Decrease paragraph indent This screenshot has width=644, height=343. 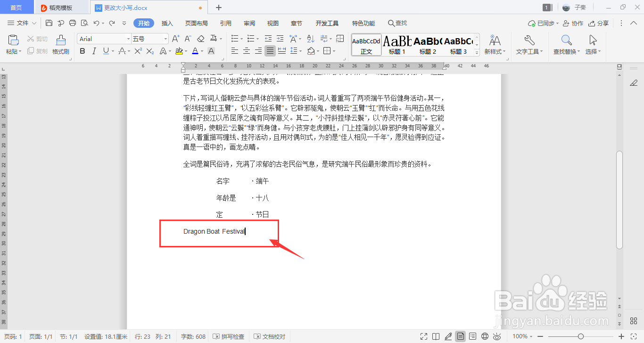point(268,39)
